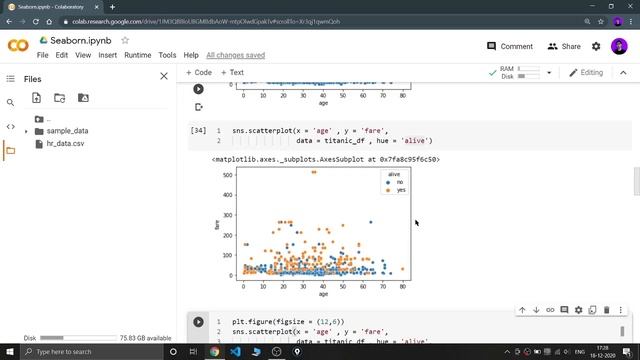
Task: Click the Disk storage usage bar
Action: (78, 338)
